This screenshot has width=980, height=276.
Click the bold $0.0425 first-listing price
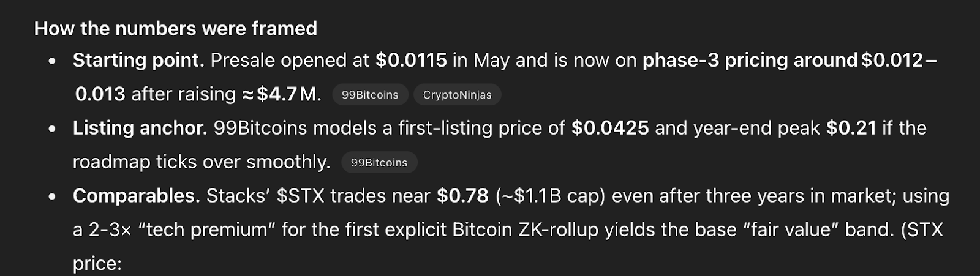(610, 128)
